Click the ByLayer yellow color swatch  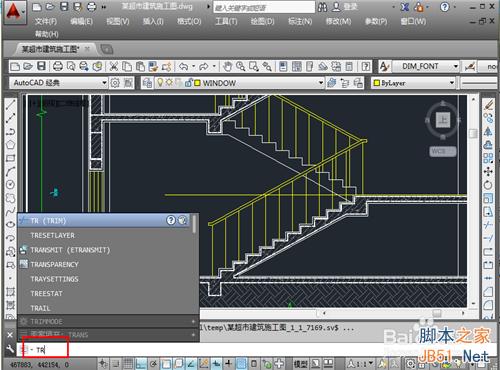pyautogui.click(x=377, y=83)
